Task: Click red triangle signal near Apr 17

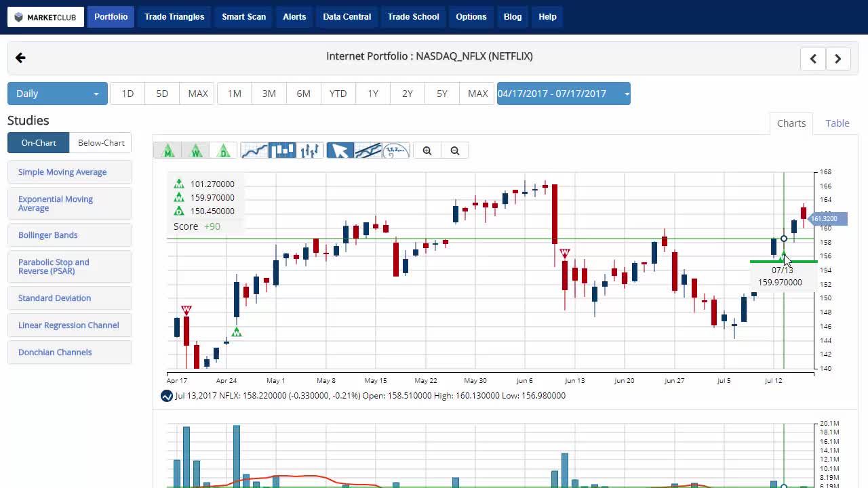Action: (186, 310)
